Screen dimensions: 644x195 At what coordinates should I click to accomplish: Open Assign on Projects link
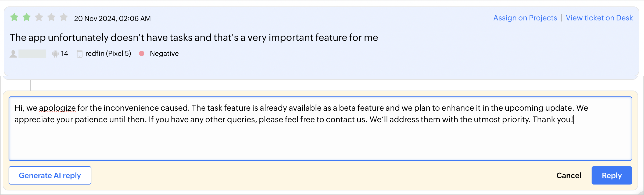(x=525, y=18)
